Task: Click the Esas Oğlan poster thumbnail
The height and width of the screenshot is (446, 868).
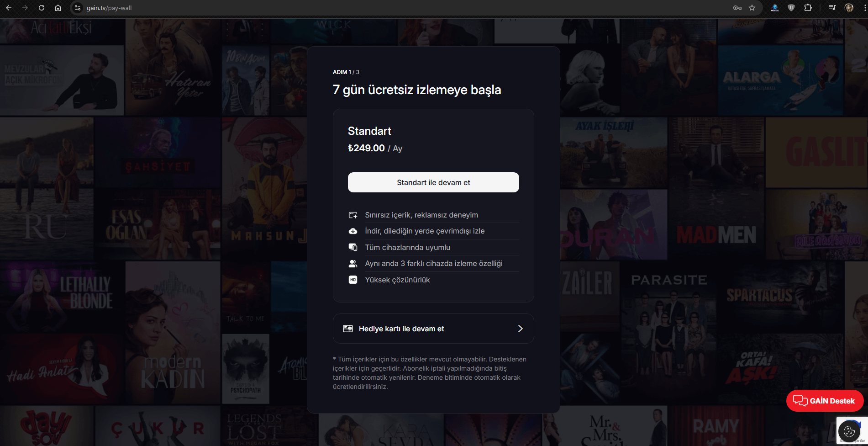Action: [158, 224]
